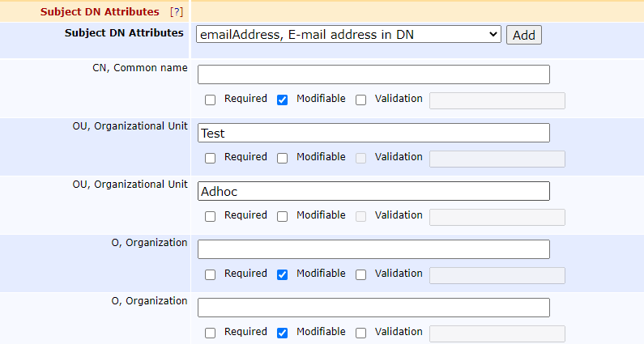Click the OU field containing Adhoc

coord(373,191)
